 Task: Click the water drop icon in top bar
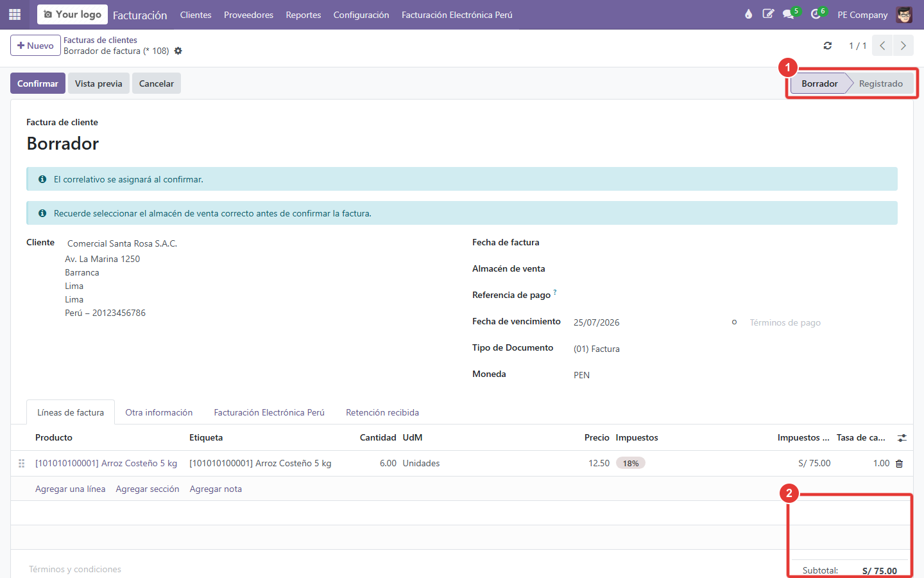point(748,14)
